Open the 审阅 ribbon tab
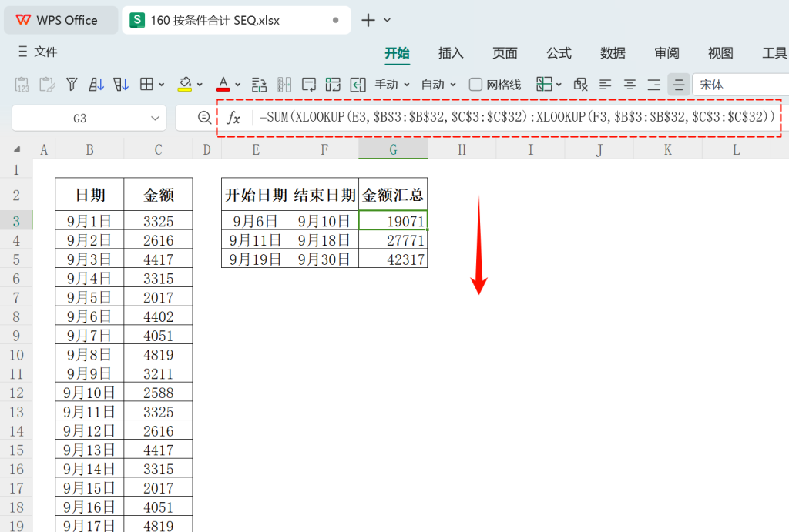Image resolution: width=789 pixels, height=532 pixels. 666,53
